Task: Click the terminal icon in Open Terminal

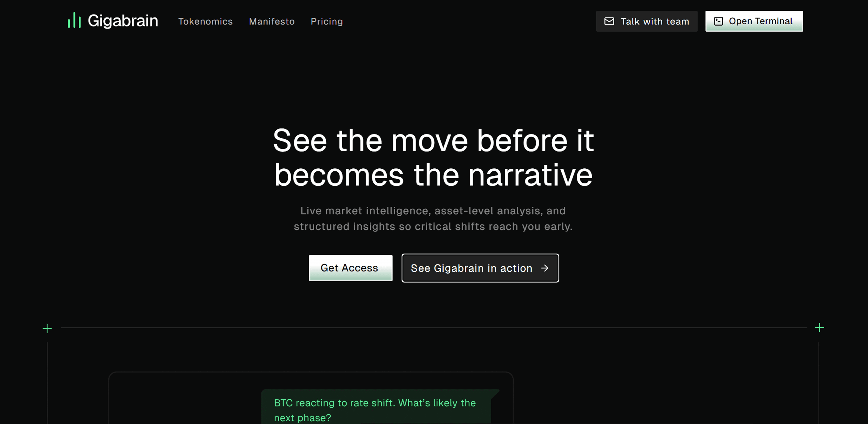Action: pyautogui.click(x=718, y=21)
